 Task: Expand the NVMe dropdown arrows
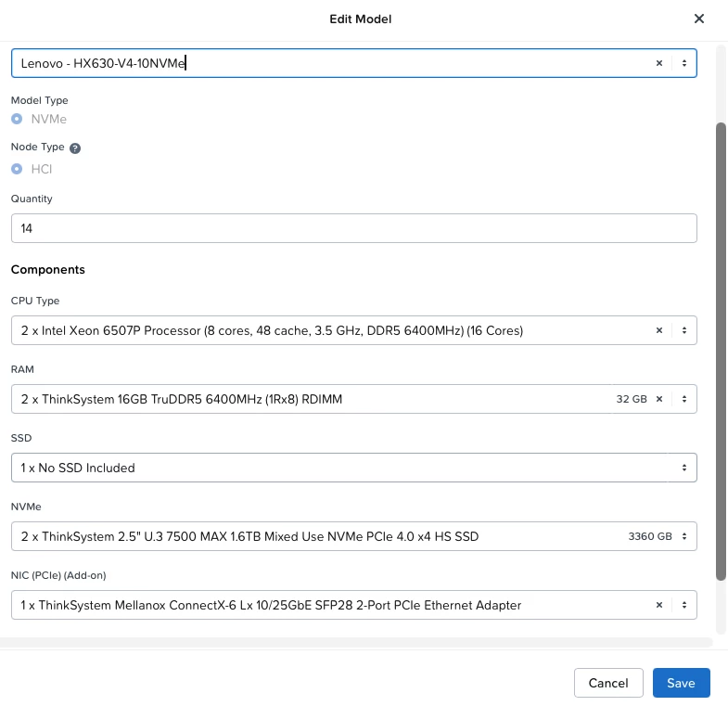point(683,536)
